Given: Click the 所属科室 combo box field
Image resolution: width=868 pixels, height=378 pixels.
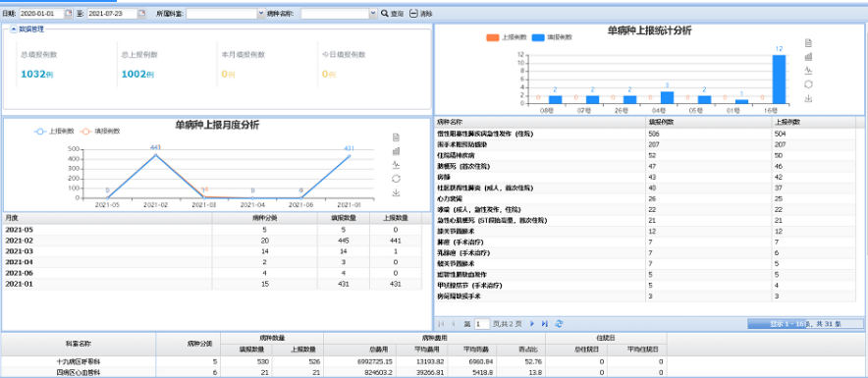Looking at the screenshot, I should (x=222, y=14).
